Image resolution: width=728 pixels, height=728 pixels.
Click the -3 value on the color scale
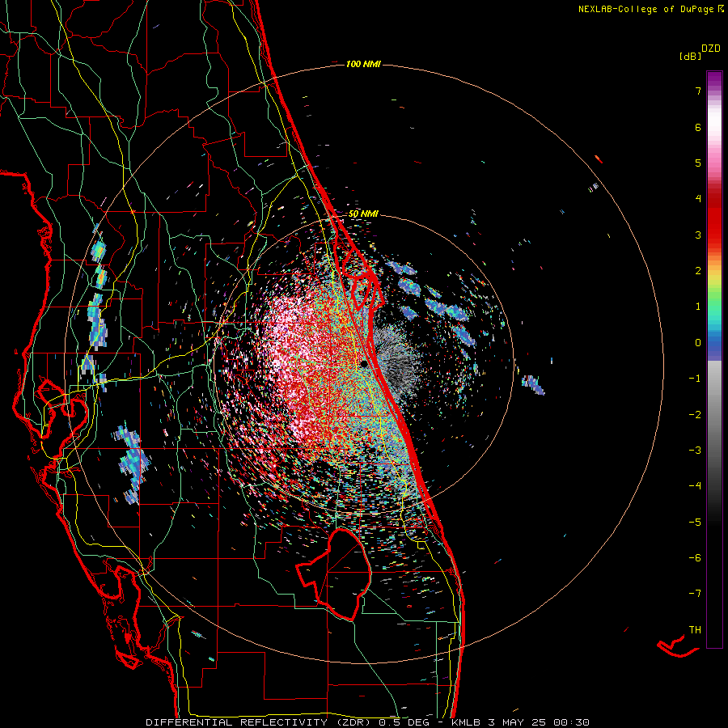[x=695, y=451]
